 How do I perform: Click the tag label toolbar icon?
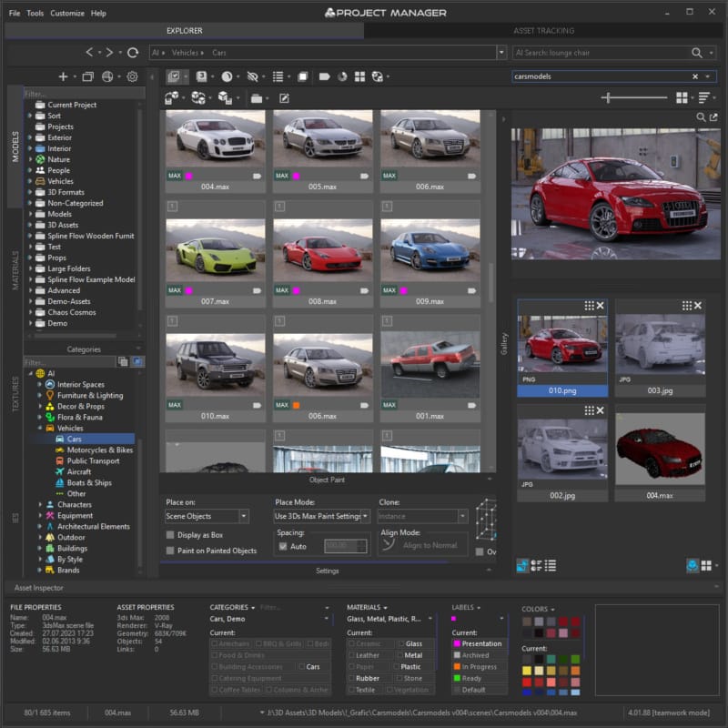click(325, 76)
